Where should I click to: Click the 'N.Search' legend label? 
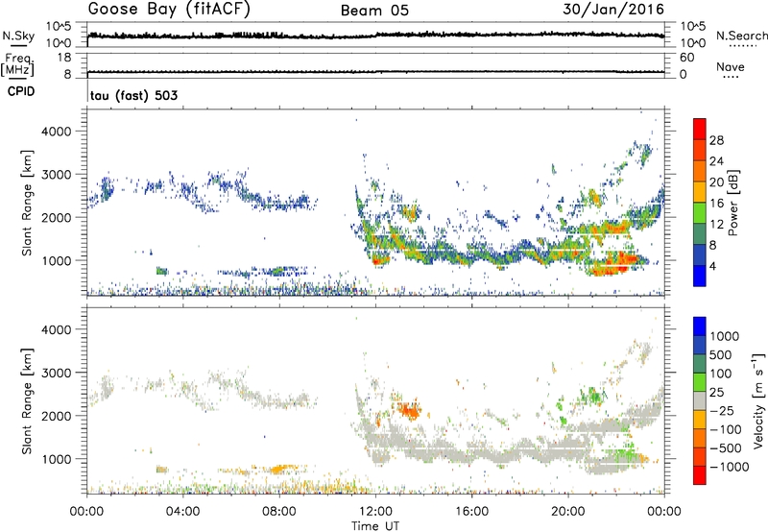pos(741,36)
